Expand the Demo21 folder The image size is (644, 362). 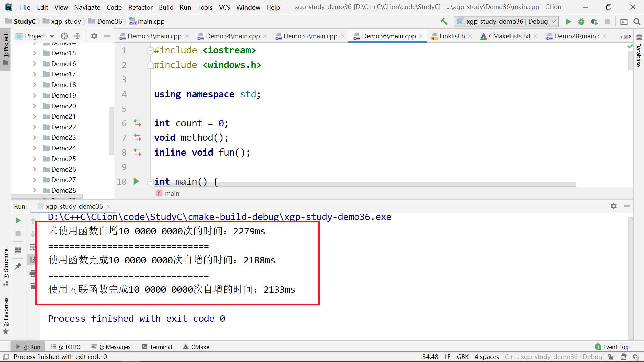point(35,116)
